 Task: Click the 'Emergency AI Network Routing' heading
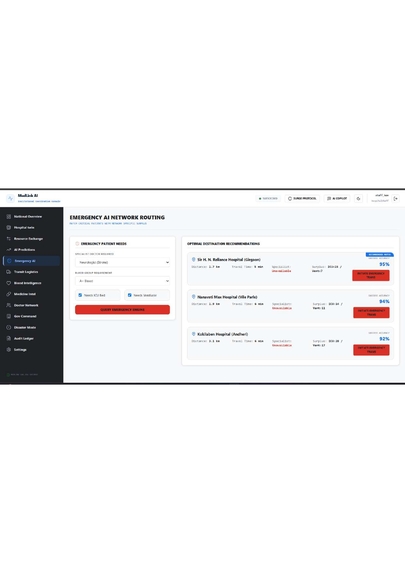point(117,217)
